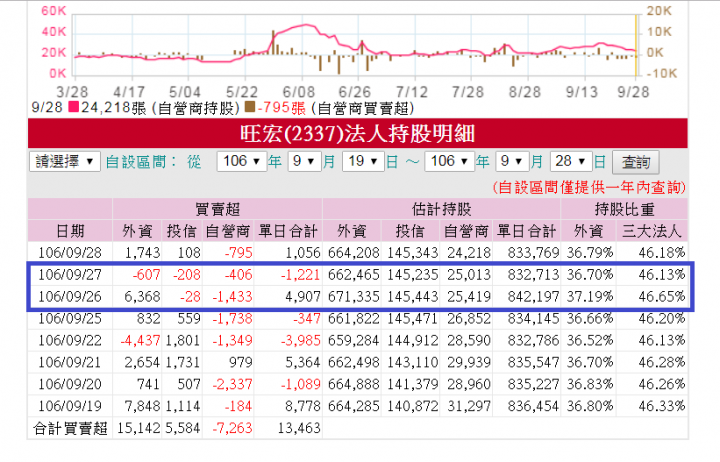Image resolution: width=720 pixels, height=462 pixels.
Task: Open the end year 106 dropdown
Action: click(x=449, y=162)
